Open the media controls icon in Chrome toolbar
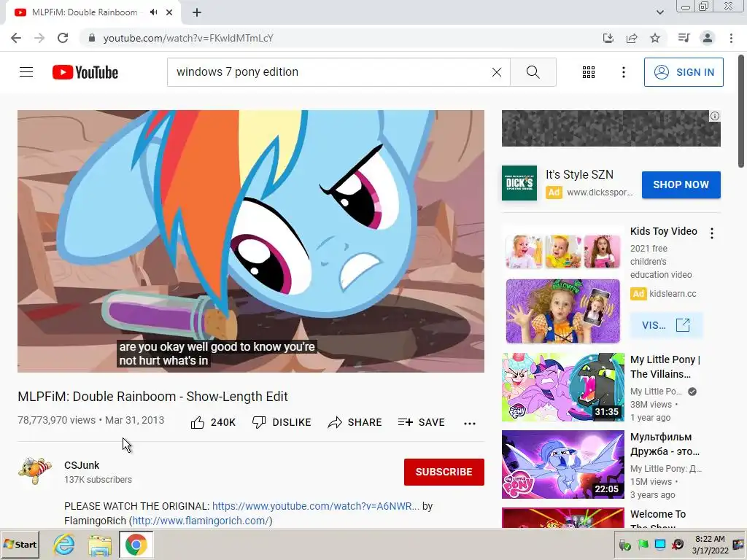The height and width of the screenshot is (560, 747). [x=684, y=38]
